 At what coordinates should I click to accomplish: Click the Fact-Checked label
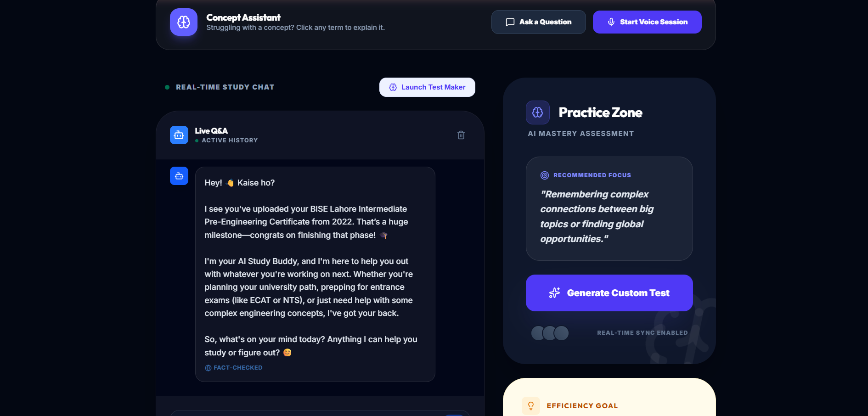click(x=238, y=368)
